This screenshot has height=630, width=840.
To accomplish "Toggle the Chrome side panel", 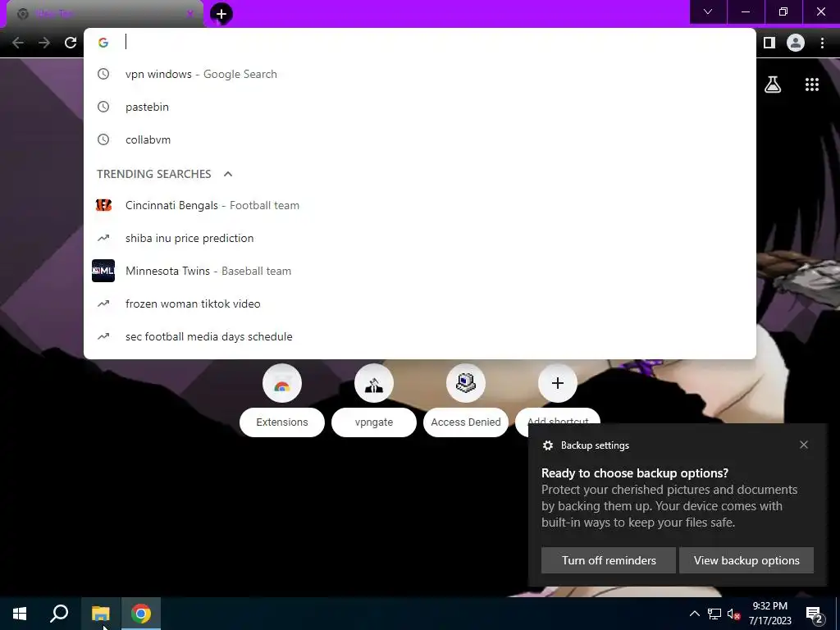I will coord(769,43).
